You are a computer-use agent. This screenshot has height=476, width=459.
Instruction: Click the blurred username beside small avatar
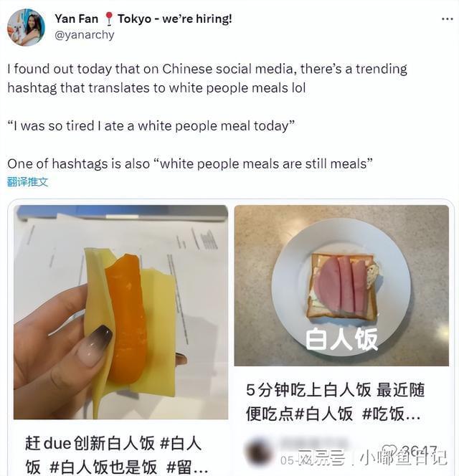click(313, 444)
